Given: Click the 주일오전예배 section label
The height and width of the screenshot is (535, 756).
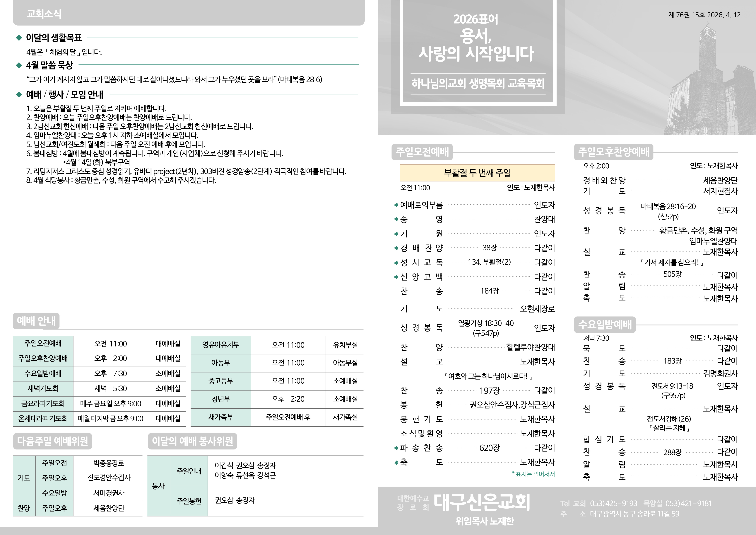Looking at the screenshot, I should point(422,152).
